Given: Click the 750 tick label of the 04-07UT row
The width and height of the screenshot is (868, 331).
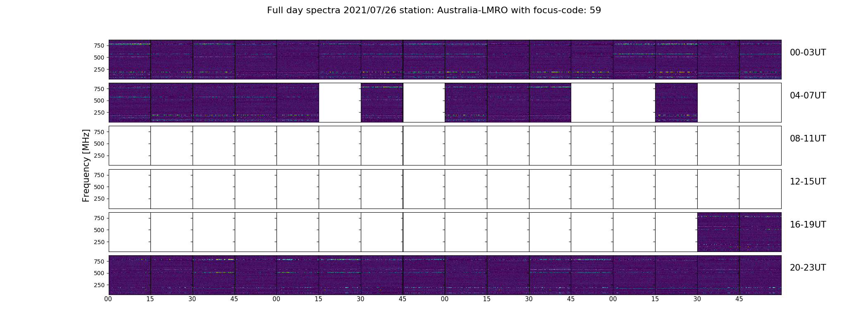Looking at the screenshot, I should coord(99,89).
